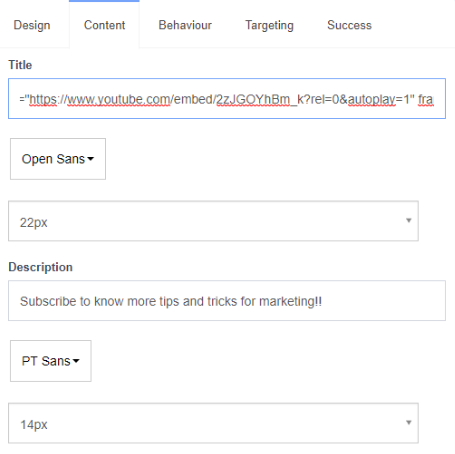Image resolution: width=455 pixels, height=454 pixels.
Task: Open the Behaviour tab
Action: click(x=185, y=25)
